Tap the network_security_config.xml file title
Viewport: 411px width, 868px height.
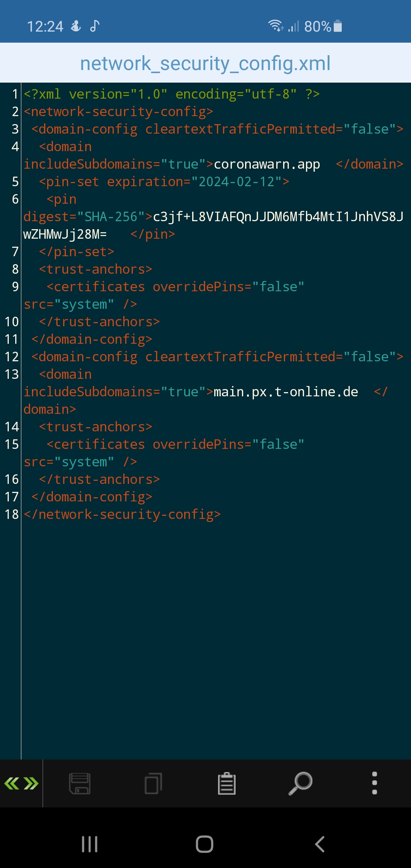pos(205,63)
